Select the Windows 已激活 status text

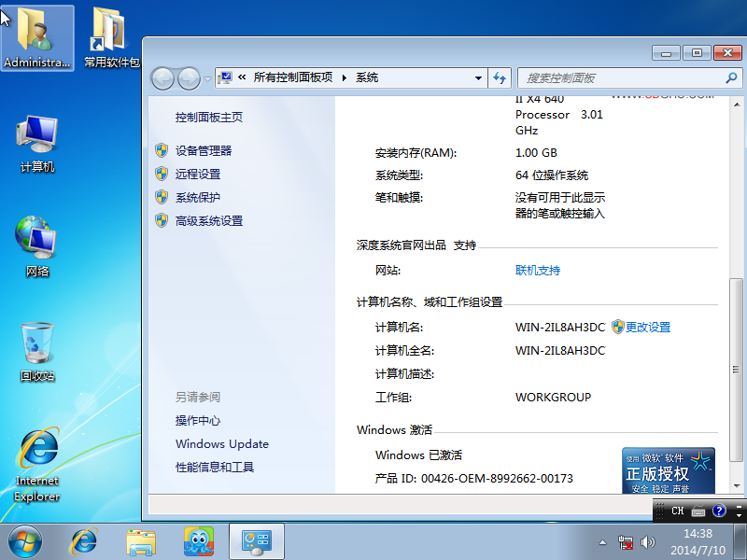click(x=418, y=455)
